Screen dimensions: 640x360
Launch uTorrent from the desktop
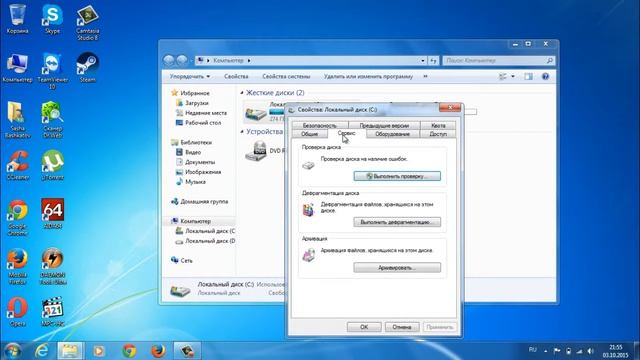click(x=52, y=165)
